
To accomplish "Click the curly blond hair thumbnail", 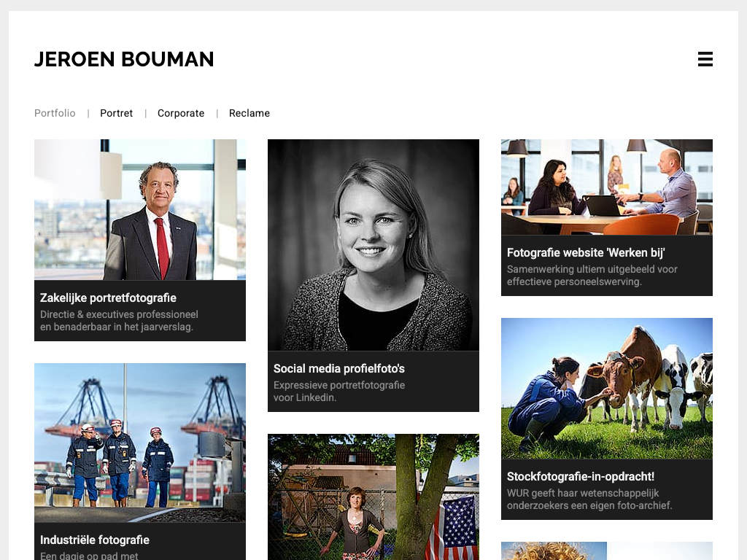I will pos(554,551).
